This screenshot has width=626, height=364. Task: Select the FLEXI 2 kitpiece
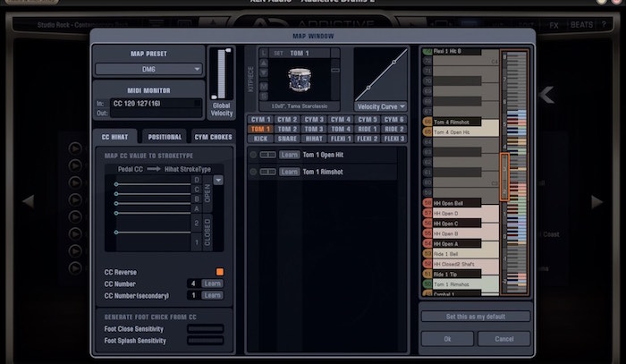pos(368,139)
